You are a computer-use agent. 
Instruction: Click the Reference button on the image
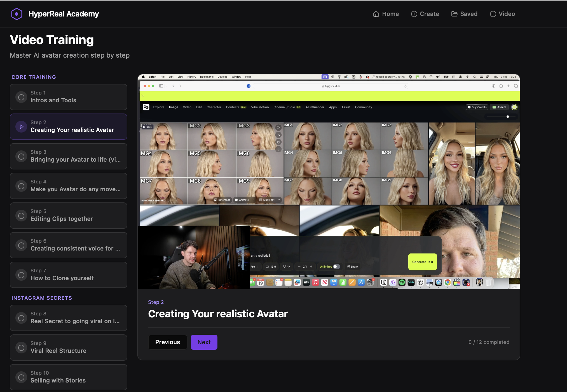(x=222, y=200)
